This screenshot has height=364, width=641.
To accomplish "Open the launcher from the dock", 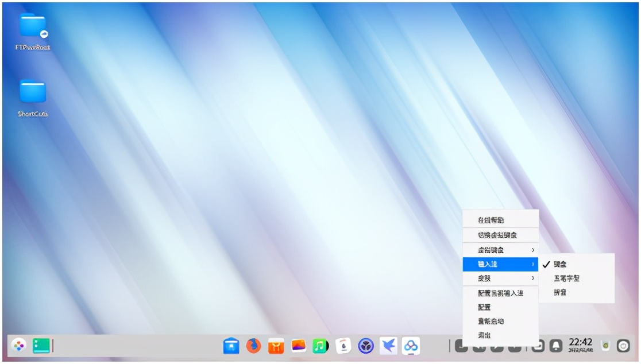I will (x=18, y=345).
